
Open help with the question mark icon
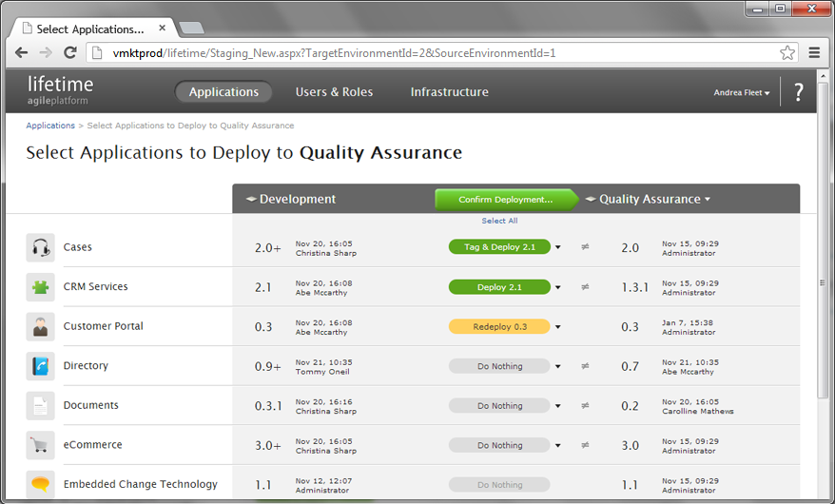[x=799, y=92]
